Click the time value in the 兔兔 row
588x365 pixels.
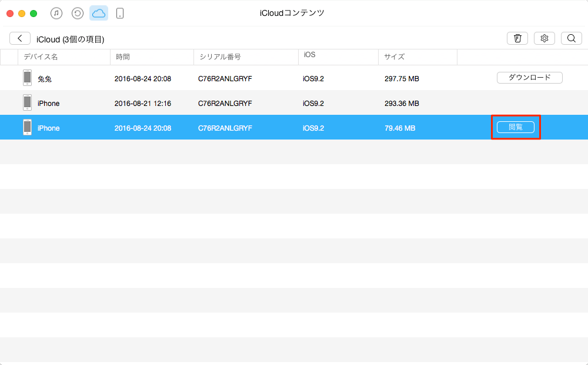pos(143,79)
